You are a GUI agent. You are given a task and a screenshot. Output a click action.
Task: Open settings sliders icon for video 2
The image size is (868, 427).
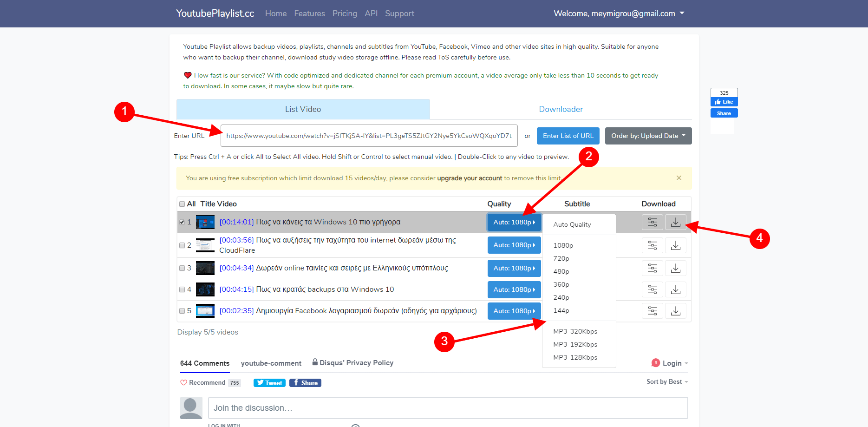652,245
